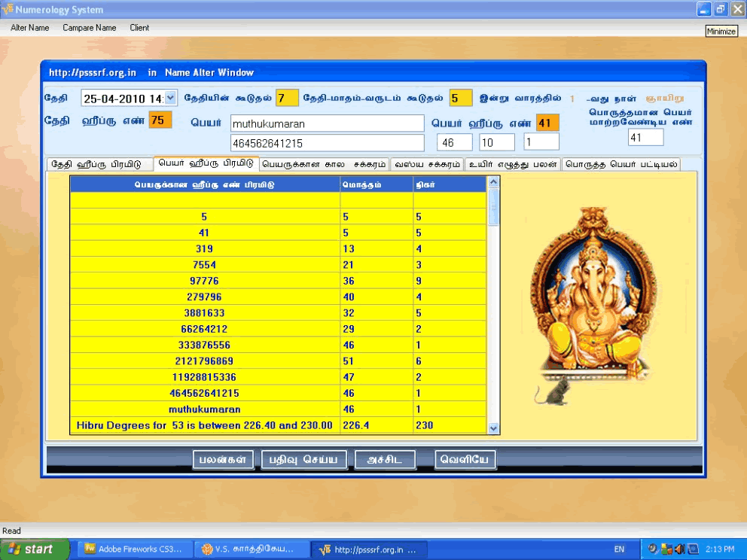The height and width of the screenshot is (560, 747).
Task: Click the total value 51 cell
Action: pyautogui.click(x=377, y=361)
